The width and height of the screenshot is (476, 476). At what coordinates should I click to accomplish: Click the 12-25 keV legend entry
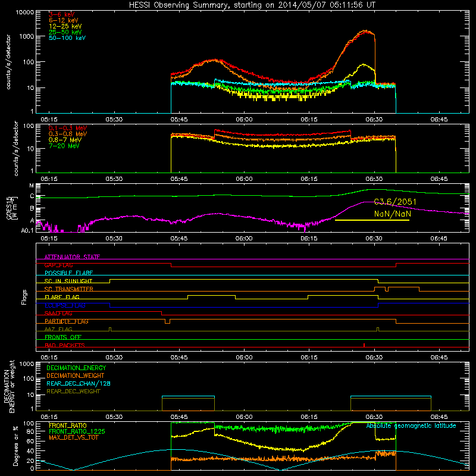coord(65,26)
